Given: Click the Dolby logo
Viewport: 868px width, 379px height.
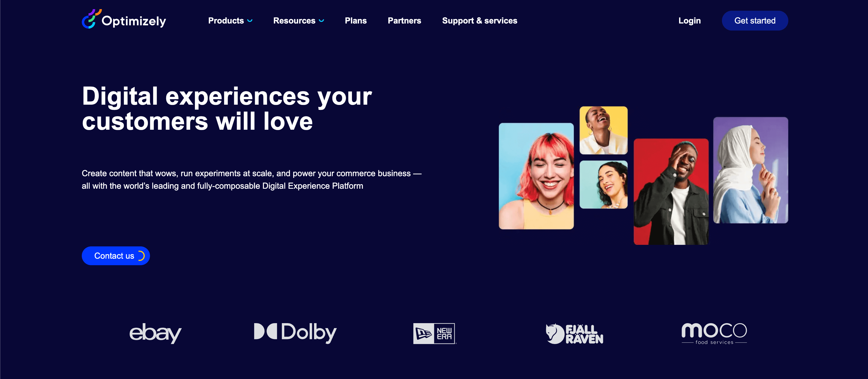Looking at the screenshot, I should pos(295,333).
